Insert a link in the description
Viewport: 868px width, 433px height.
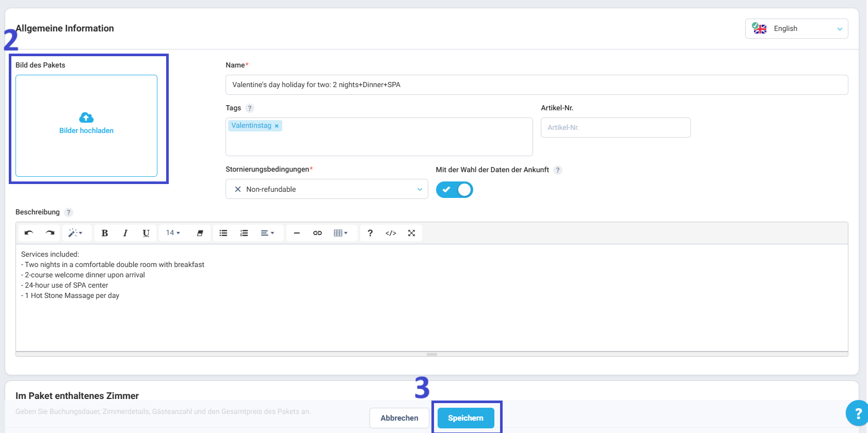click(317, 233)
